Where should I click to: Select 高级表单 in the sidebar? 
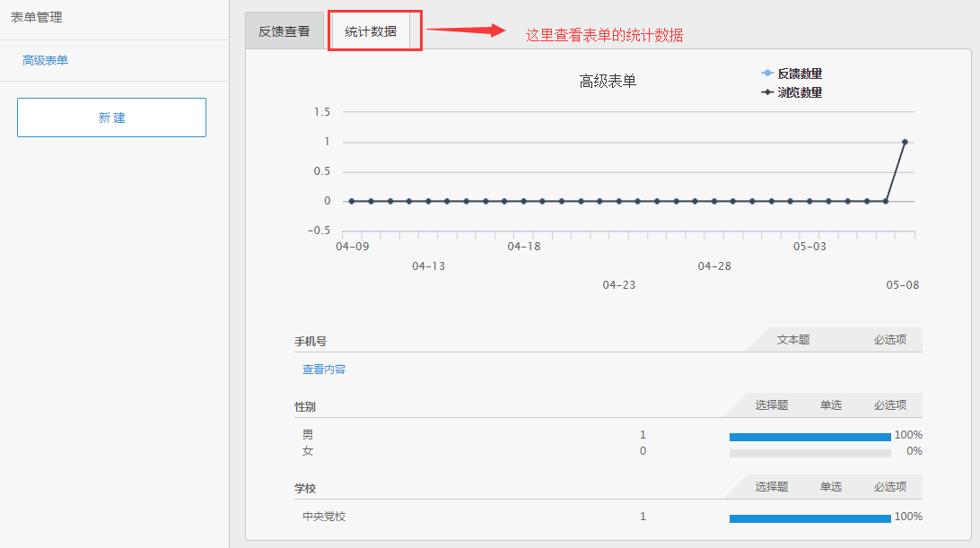[46, 60]
